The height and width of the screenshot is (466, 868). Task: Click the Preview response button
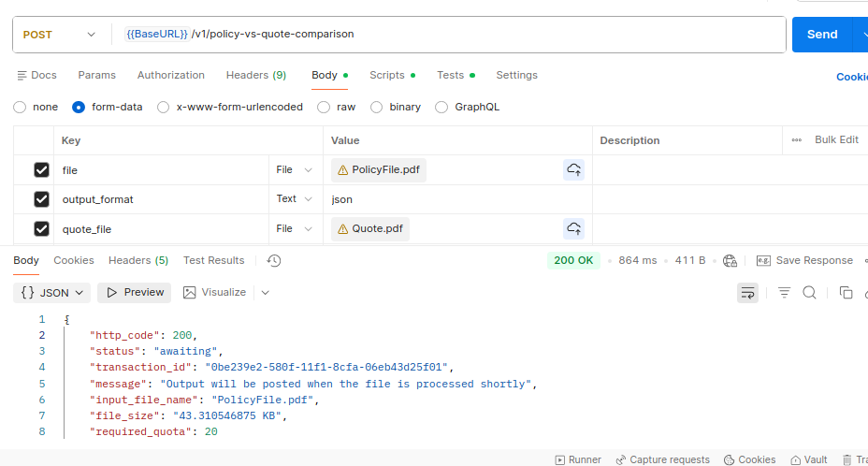135,293
